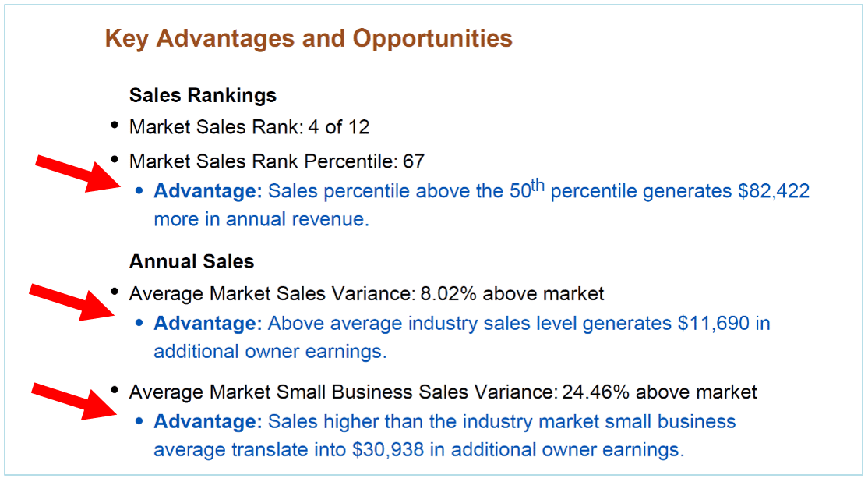This screenshot has height=482, width=868.
Task: Select the Annual Sales subheading
Action: 192,261
